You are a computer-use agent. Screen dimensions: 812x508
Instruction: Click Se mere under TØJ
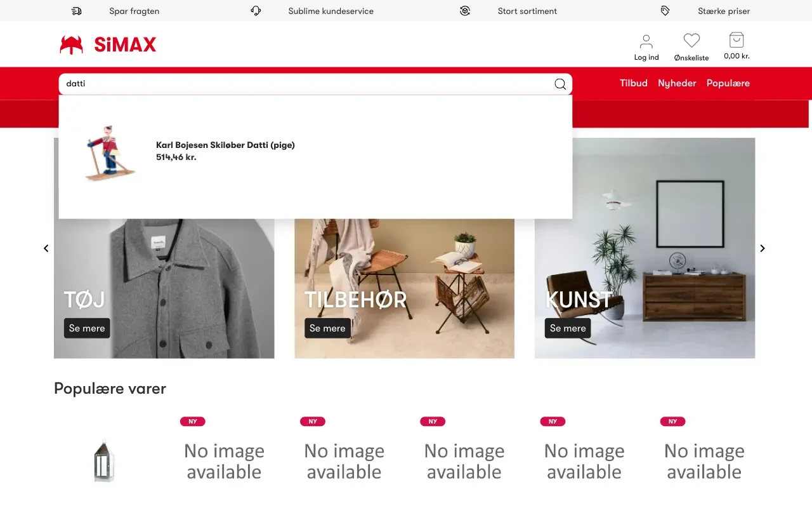pos(86,328)
